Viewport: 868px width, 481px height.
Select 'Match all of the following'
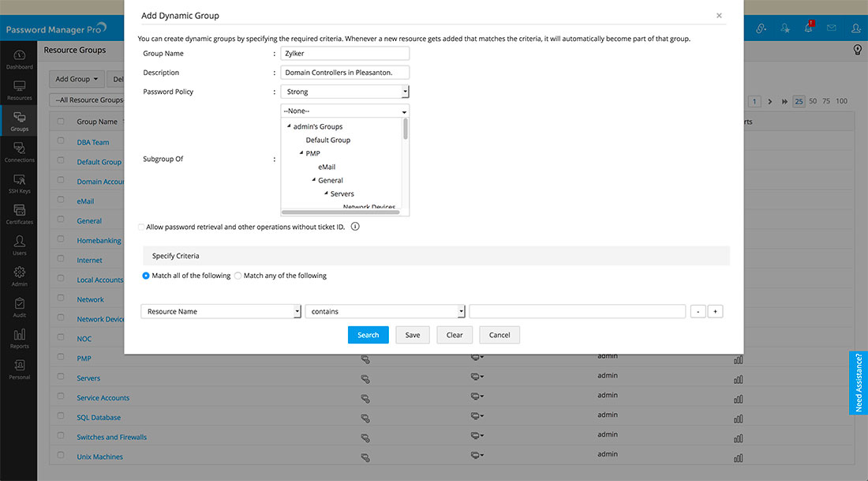(146, 276)
